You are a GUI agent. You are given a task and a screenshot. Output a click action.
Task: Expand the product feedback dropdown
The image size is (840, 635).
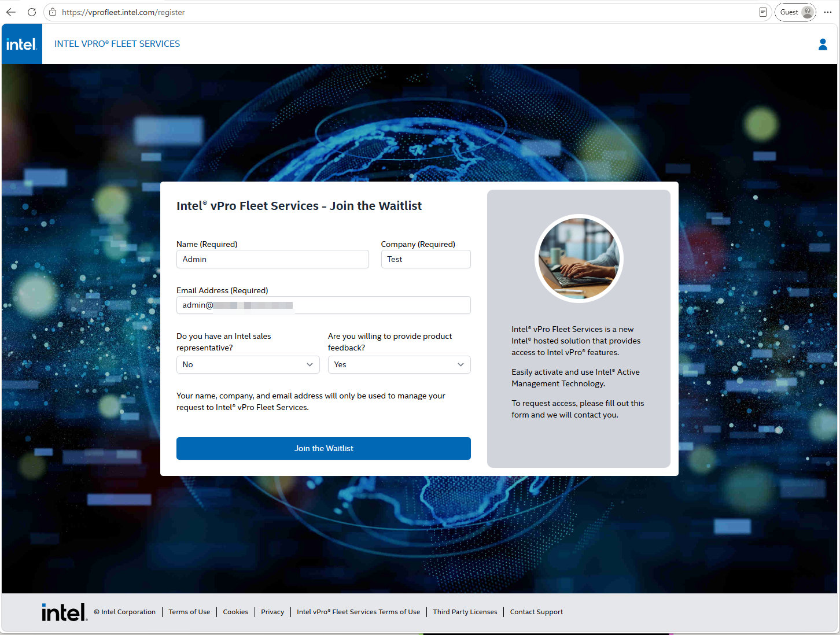point(399,364)
